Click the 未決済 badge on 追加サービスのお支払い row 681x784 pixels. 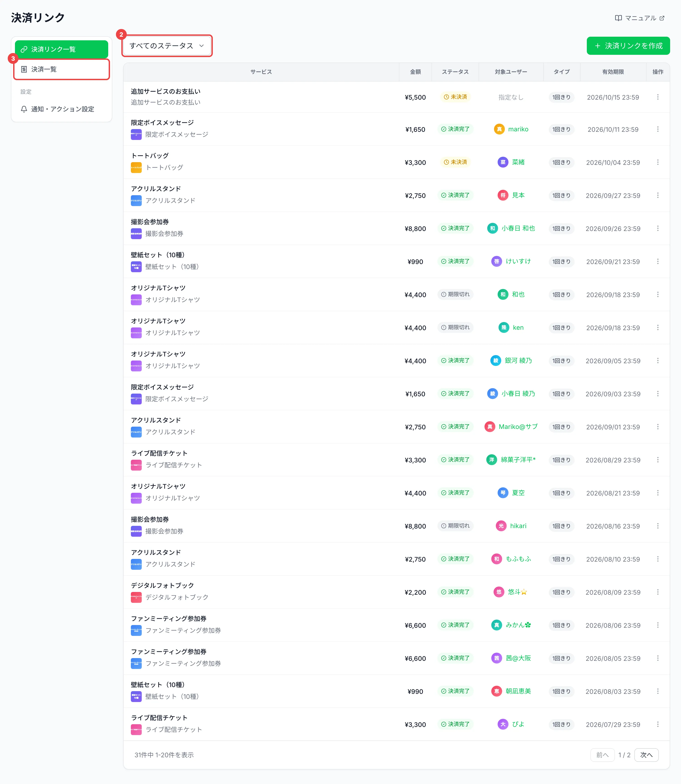point(455,97)
